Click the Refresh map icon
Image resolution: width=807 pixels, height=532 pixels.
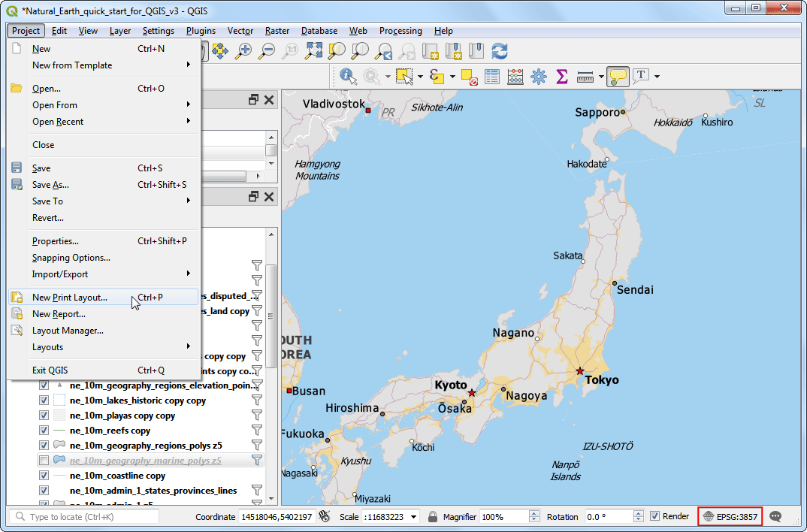click(500, 50)
